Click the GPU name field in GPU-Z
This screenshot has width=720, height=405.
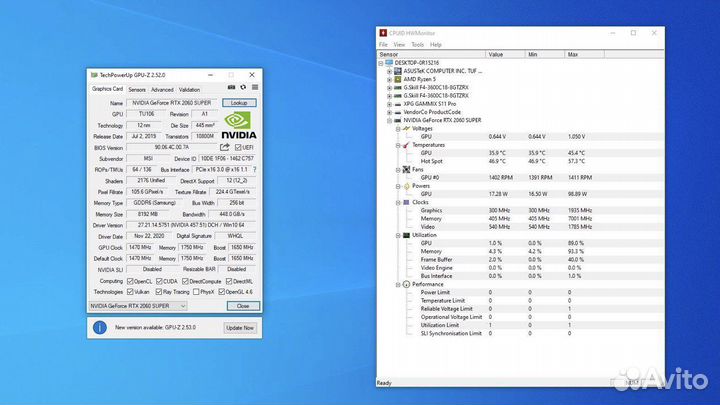(x=172, y=103)
